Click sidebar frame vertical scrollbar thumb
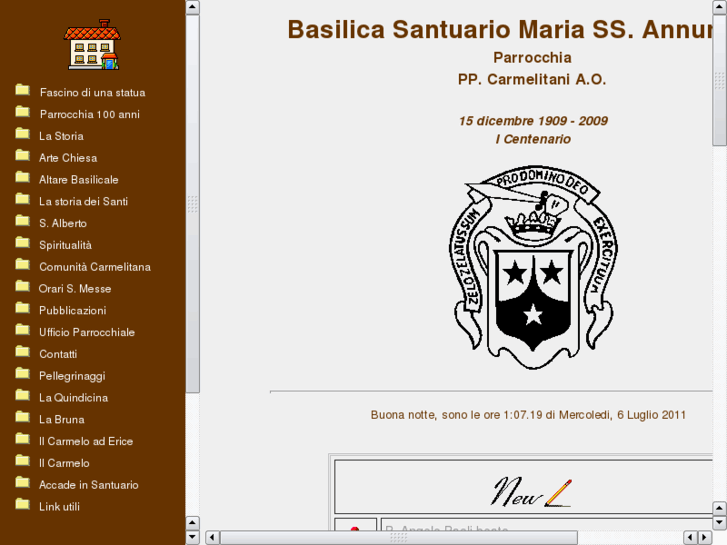 coord(192,204)
